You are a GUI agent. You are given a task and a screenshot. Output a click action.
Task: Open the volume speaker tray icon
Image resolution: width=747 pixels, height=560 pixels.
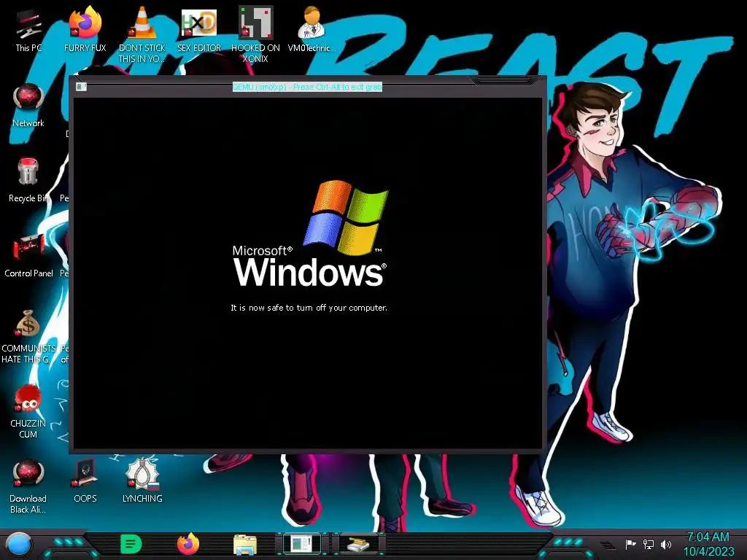point(665,544)
